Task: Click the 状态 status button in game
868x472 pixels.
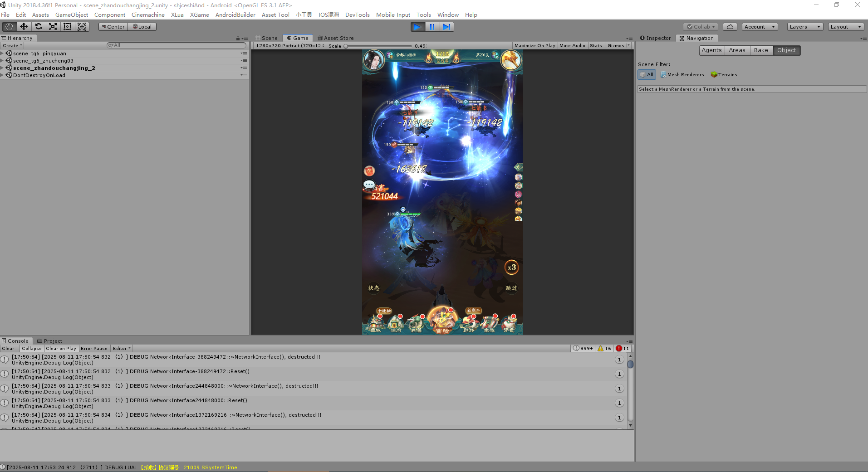Action: [373, 288]
